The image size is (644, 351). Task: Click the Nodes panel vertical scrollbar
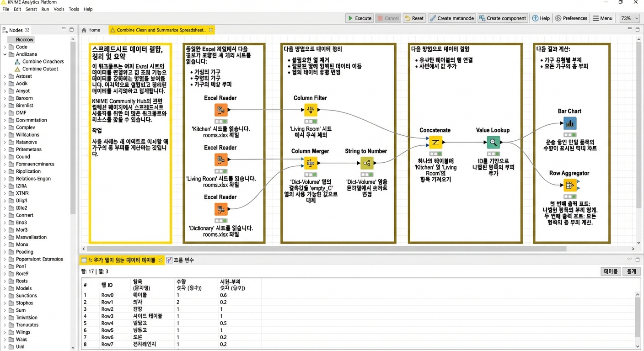(x=73, y=128)
